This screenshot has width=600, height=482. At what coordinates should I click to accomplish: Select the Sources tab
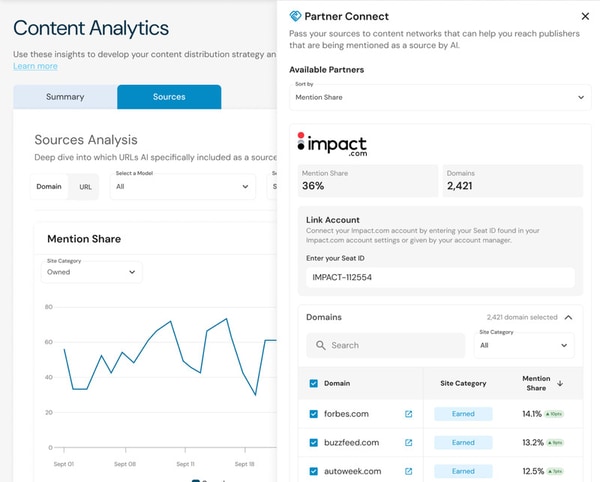pyautogui.click(x=169, y=97)
